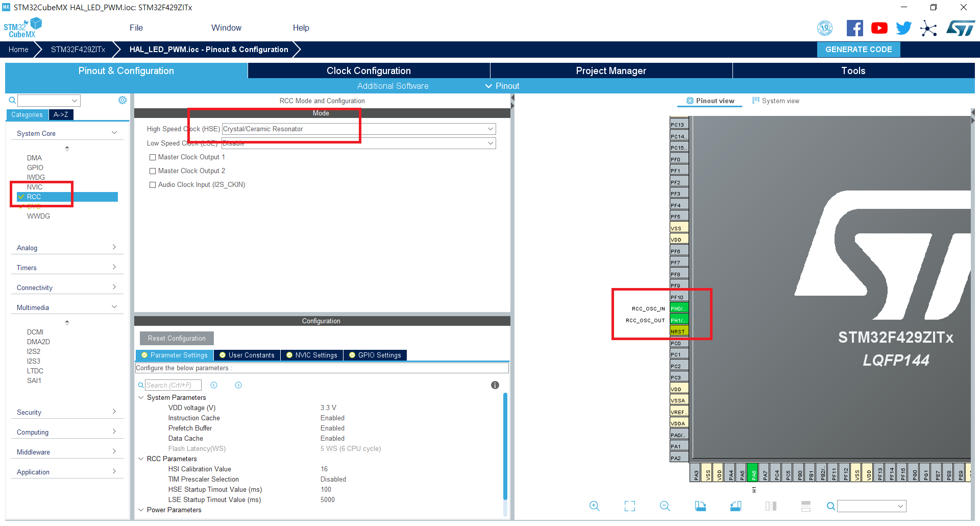Rotate the chip view counterclockwise

tap(736, 506)
